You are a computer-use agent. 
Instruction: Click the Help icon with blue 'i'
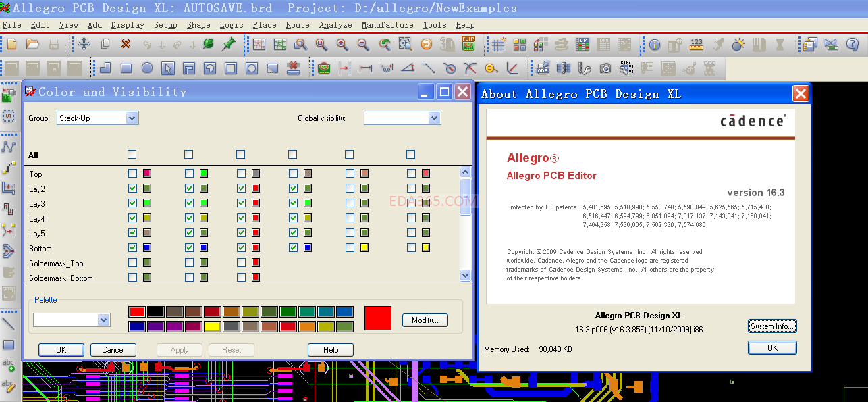[x=654, y=45]
